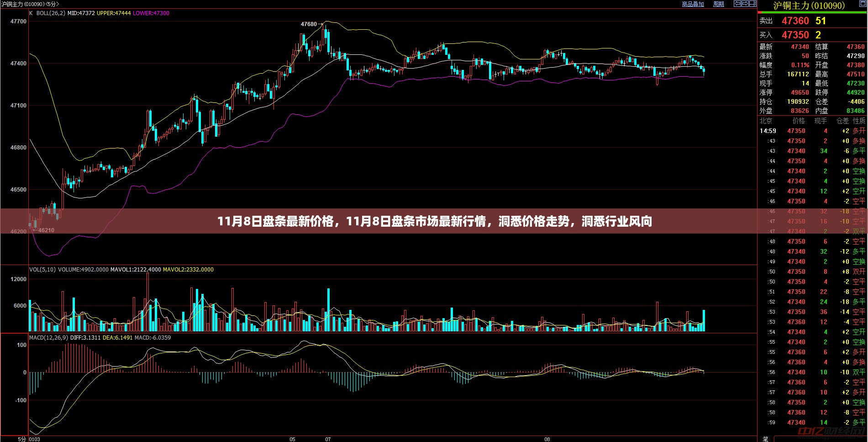Click the 14:59 first trade row

[x=812, y=131]
